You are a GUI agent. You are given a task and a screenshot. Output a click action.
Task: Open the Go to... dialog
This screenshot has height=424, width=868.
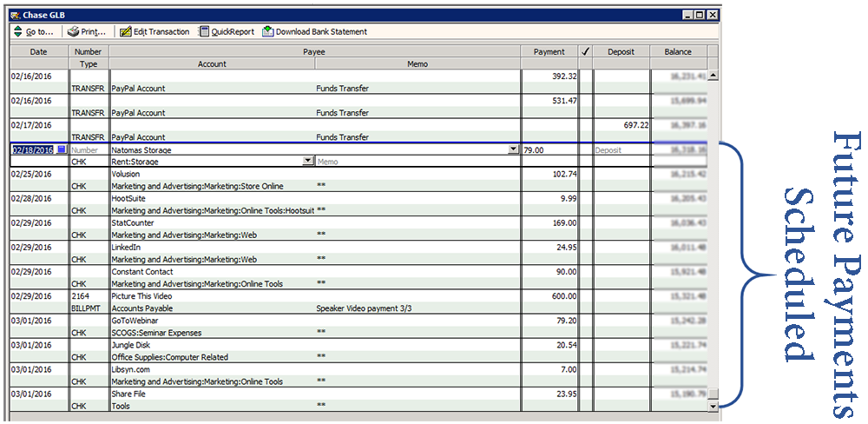coord(39,32)
